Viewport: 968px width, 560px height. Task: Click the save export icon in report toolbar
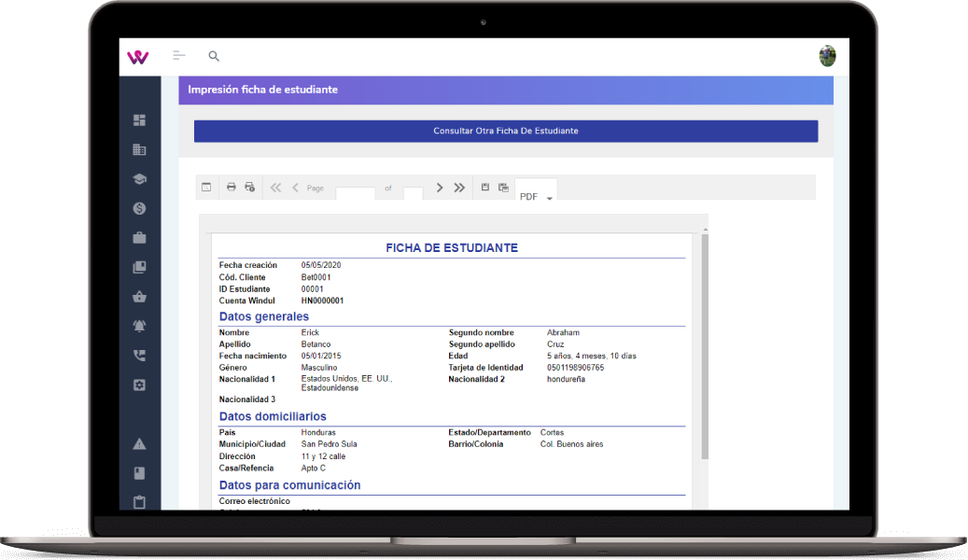[x=485, y=188]
